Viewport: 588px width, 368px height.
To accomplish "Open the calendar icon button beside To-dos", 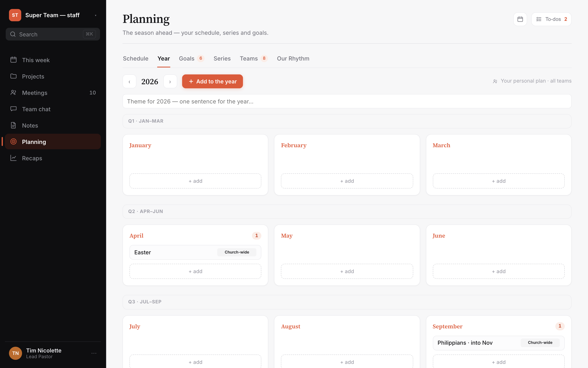I will click(520, 19).
